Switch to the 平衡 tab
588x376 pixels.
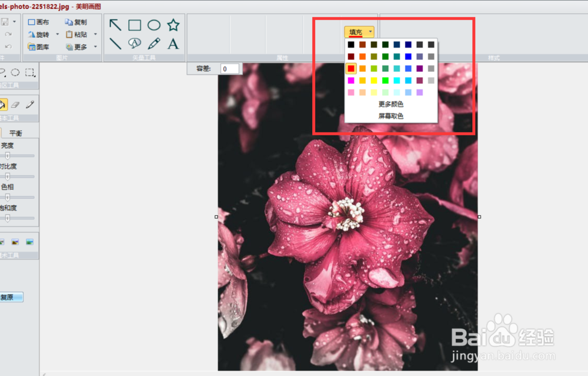click(16, 133)
